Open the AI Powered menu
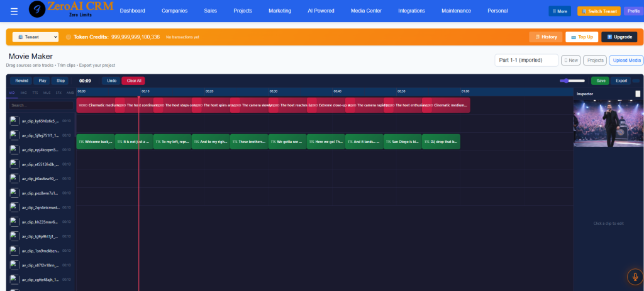Screen dimensions: 644x291 pos(321,11)
